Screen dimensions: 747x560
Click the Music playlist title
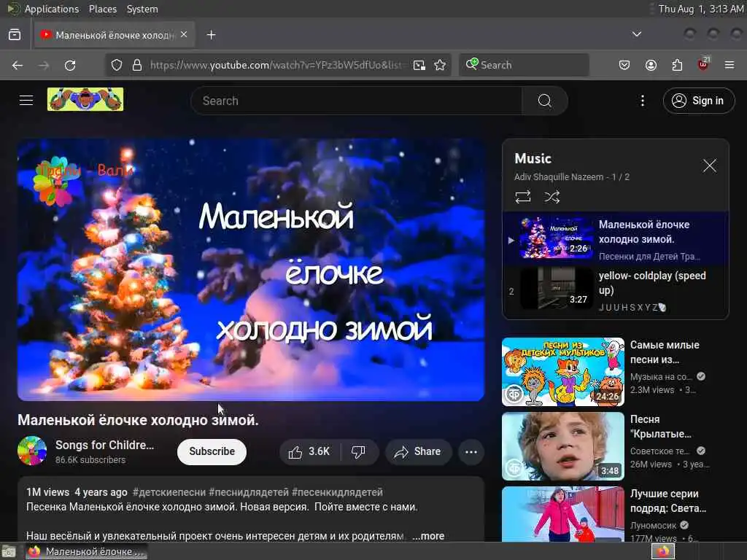pos(533,158)
